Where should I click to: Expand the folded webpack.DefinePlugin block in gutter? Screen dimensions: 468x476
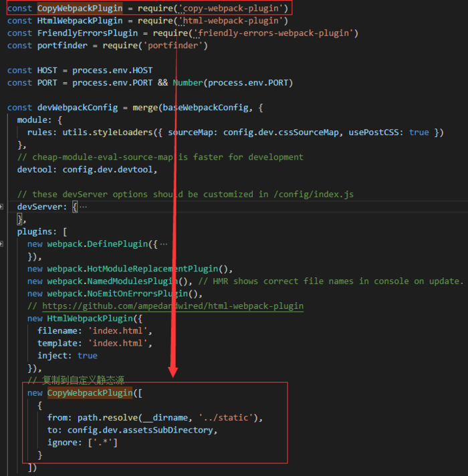click(1, 244)
